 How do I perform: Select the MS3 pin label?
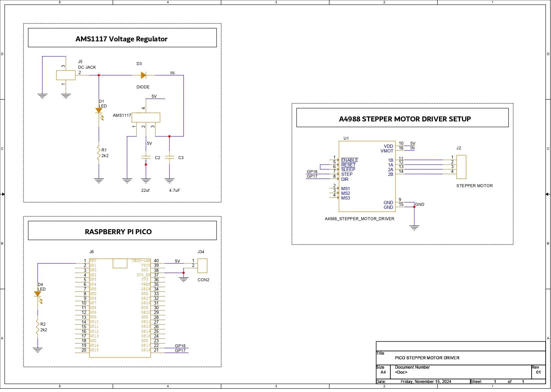point(346,198)
